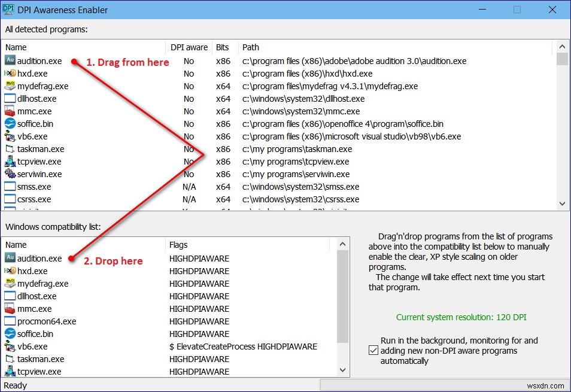Select the openoffice 4 soffice.bin path
The image size is (571, 392).
pyautogui.click(x=343, y=124)
